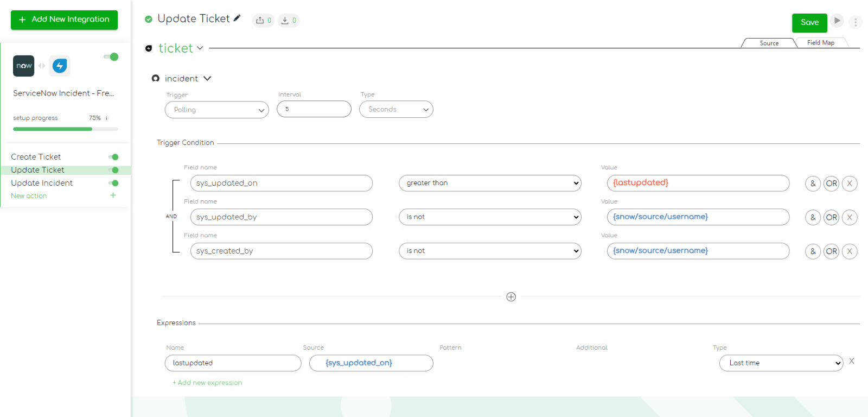
Task: Toggle the Update Incident action switch
Action: click(113, 183)
